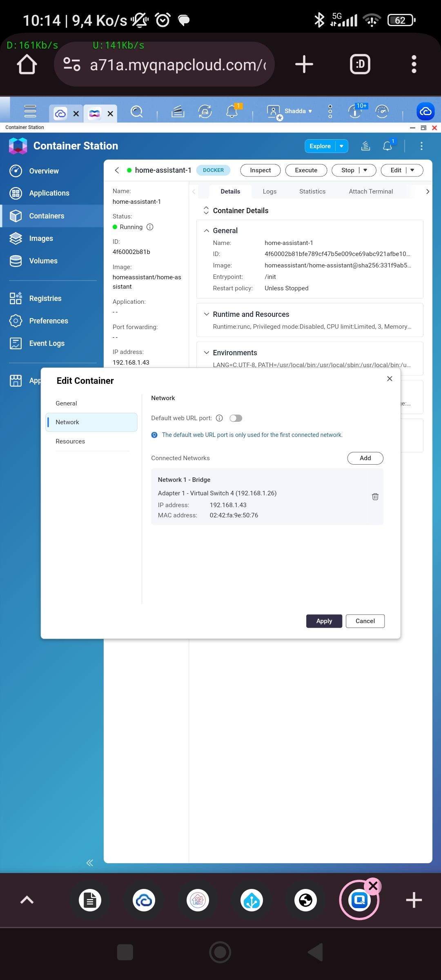Viewport: 441px width, 980px height.
Task: Open Container Station more options menu
Action: click(x=421, y=146)
